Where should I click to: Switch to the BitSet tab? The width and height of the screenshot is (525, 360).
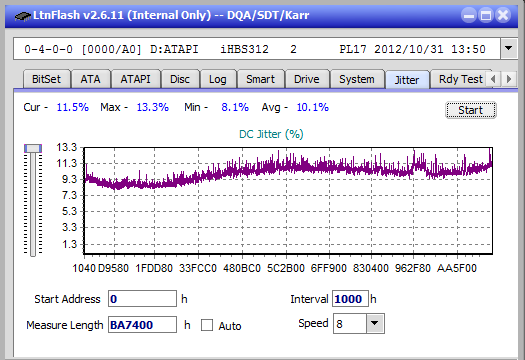(47, 79)
